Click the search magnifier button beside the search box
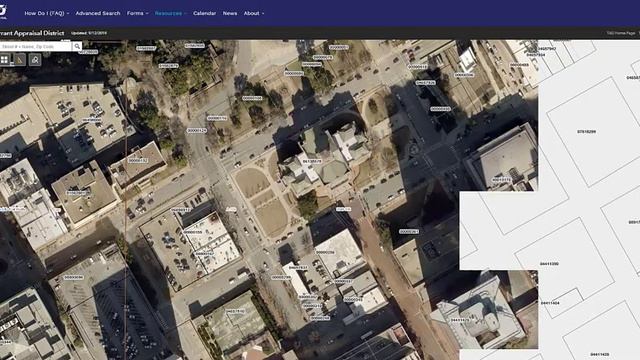This screenshot has width=640, height=360. [77, 47]
